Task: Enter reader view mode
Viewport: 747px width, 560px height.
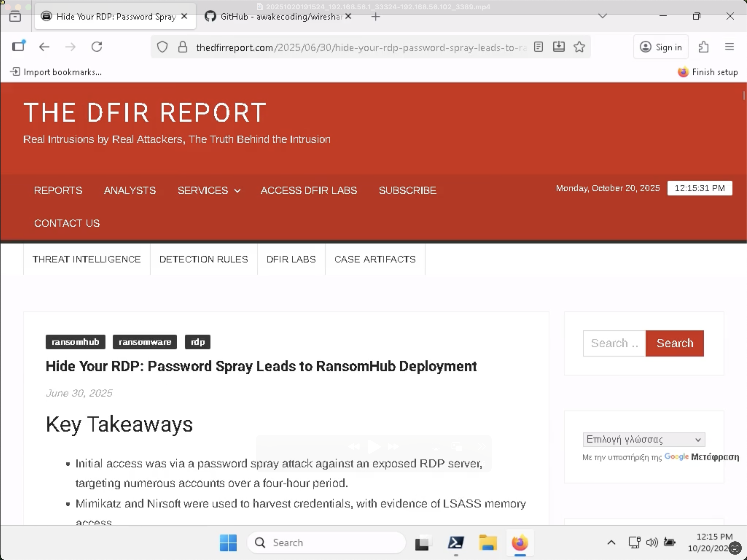Action: [539, 47]
